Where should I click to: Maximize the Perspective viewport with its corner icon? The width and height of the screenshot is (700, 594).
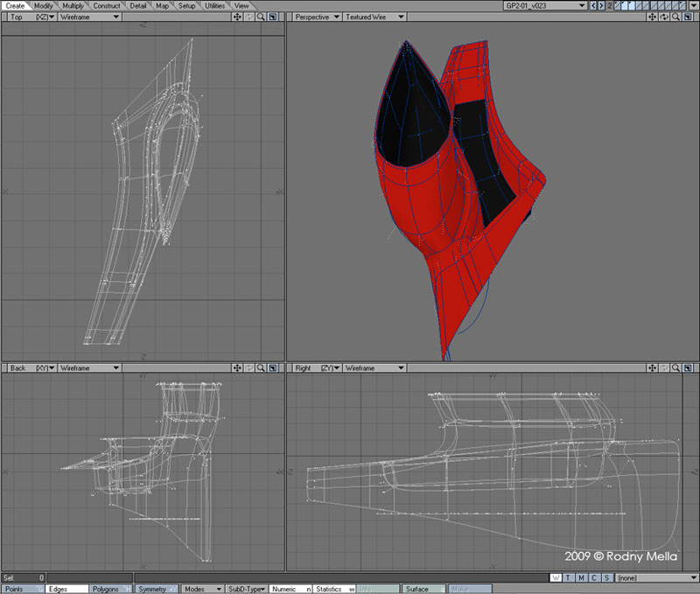tap(689, 17)
